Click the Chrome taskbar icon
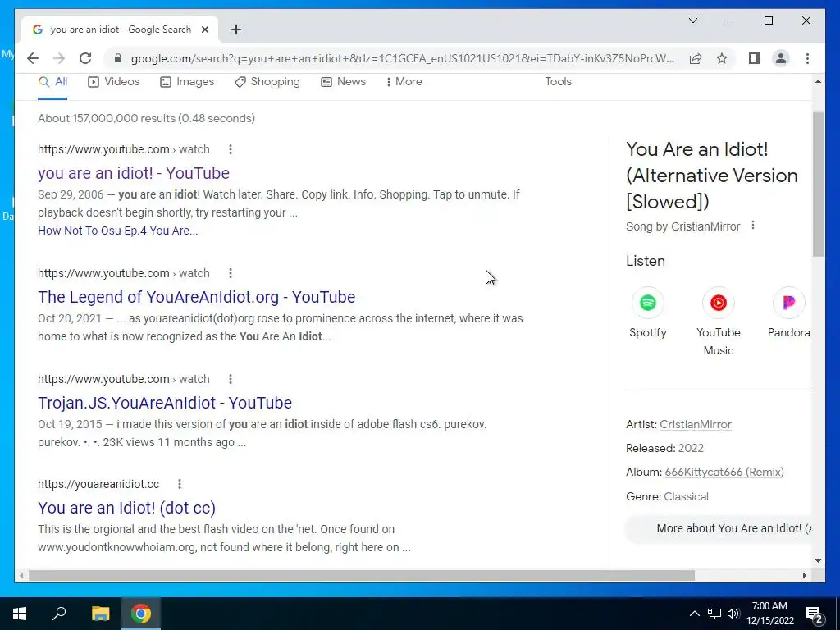840x630 pixels. tap(141, 614)
